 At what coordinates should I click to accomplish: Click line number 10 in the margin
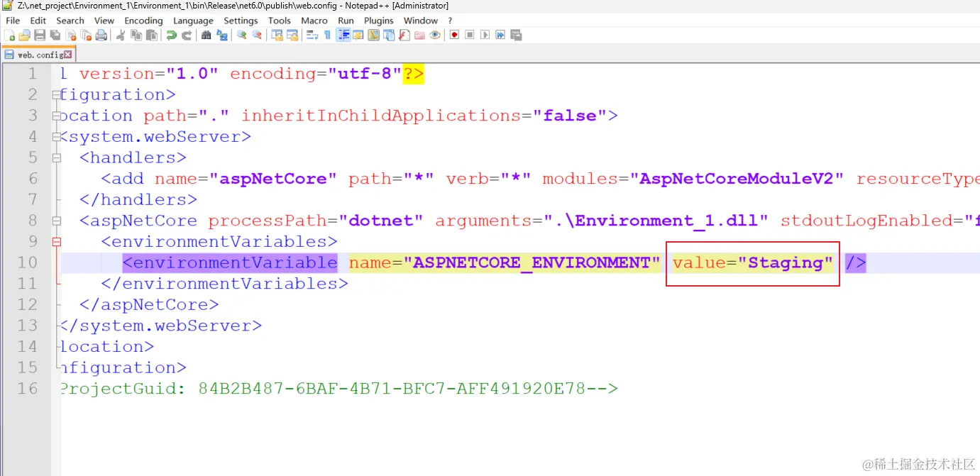click(28, 262)
